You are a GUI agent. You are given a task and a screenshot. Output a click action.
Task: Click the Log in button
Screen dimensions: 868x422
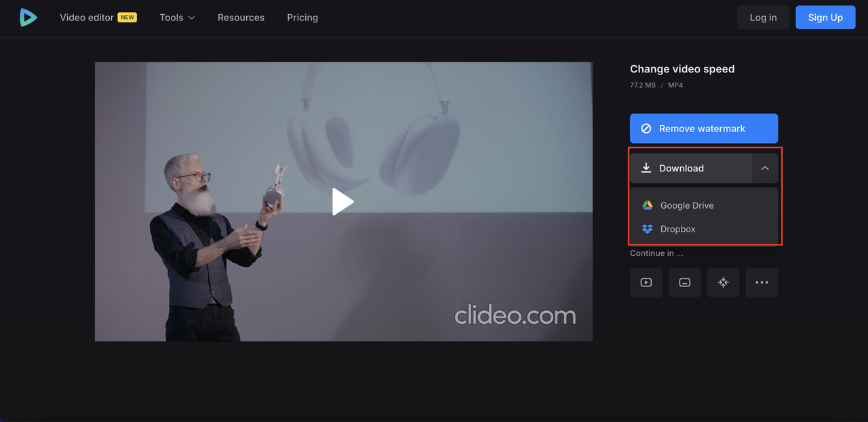[763, 18]
